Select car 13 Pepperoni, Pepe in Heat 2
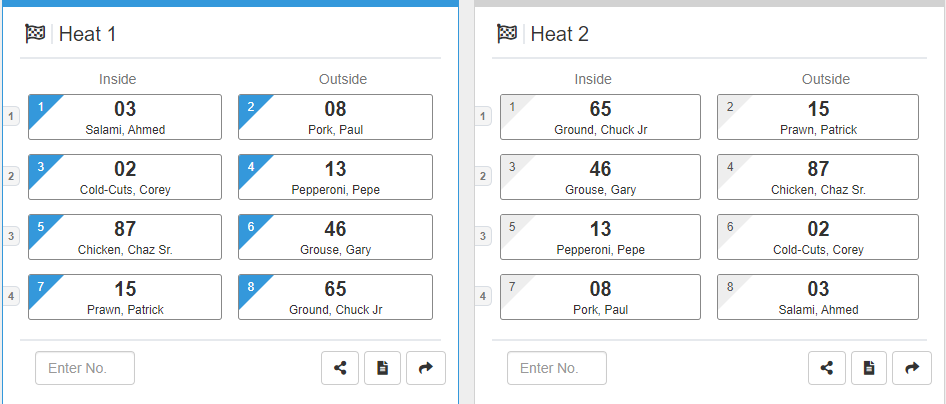This screenshot has height=404, width=946. pos(600,237)
